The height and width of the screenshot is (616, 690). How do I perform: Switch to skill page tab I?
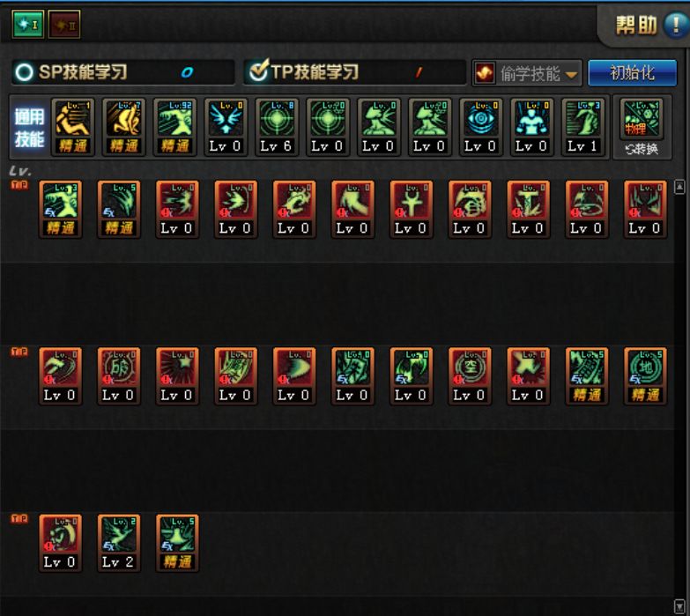click(27, 25)
